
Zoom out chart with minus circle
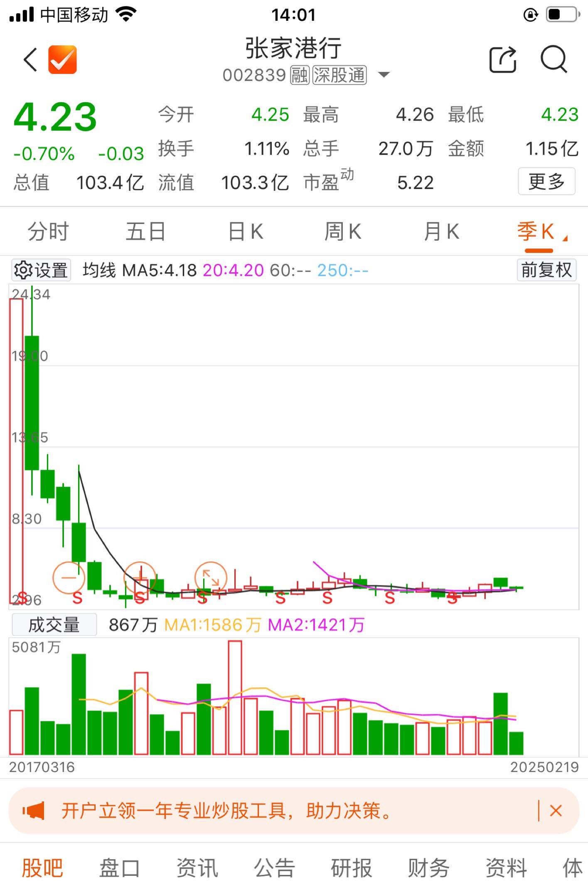point(69,578)
